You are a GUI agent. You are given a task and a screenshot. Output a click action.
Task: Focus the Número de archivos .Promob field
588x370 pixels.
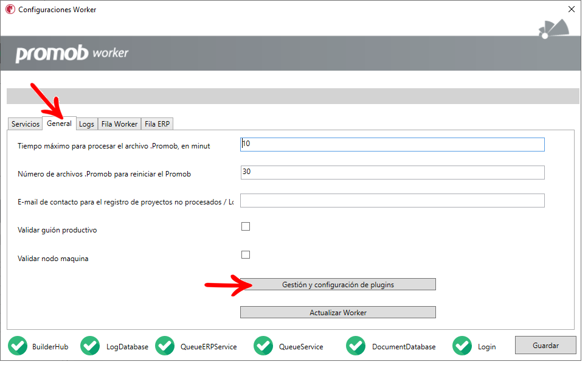392,173
